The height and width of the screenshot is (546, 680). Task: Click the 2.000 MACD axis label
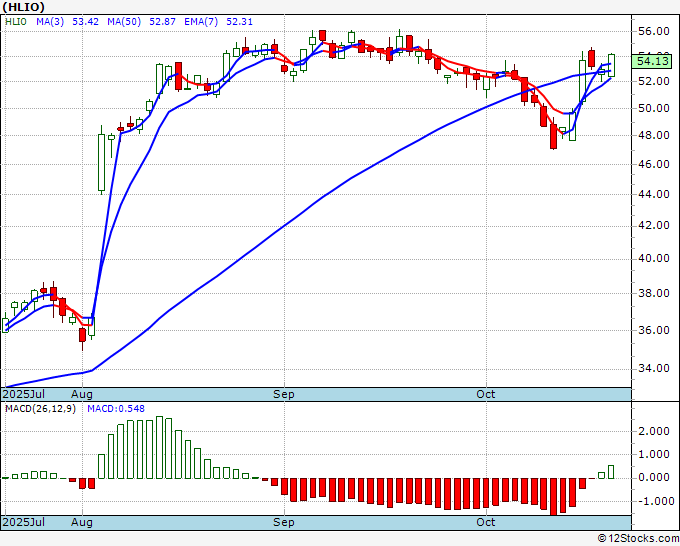(654, 432)
